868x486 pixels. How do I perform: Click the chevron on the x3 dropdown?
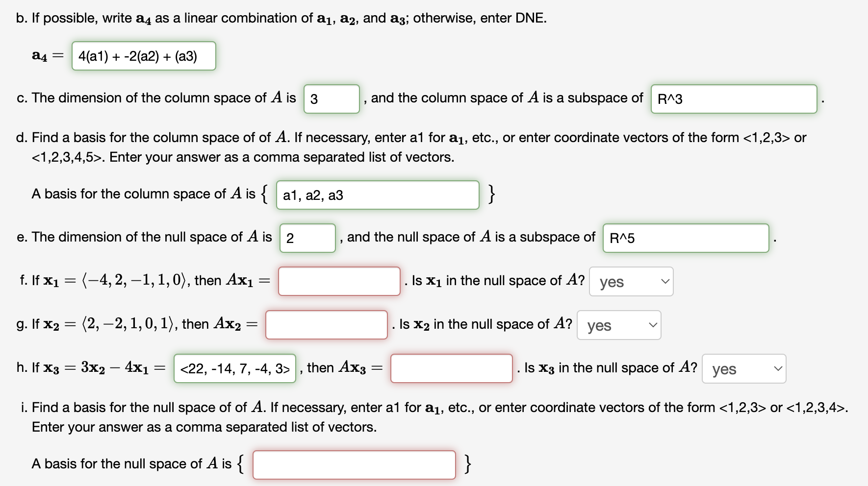(x=777, y=368)
